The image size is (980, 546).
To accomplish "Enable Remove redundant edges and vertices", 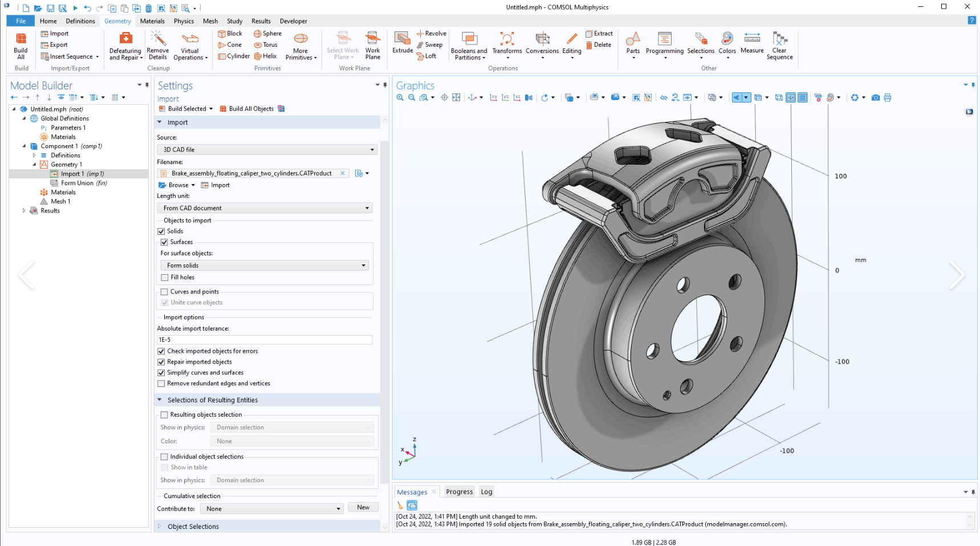I will pyautogui.click(x=161, y=384).
